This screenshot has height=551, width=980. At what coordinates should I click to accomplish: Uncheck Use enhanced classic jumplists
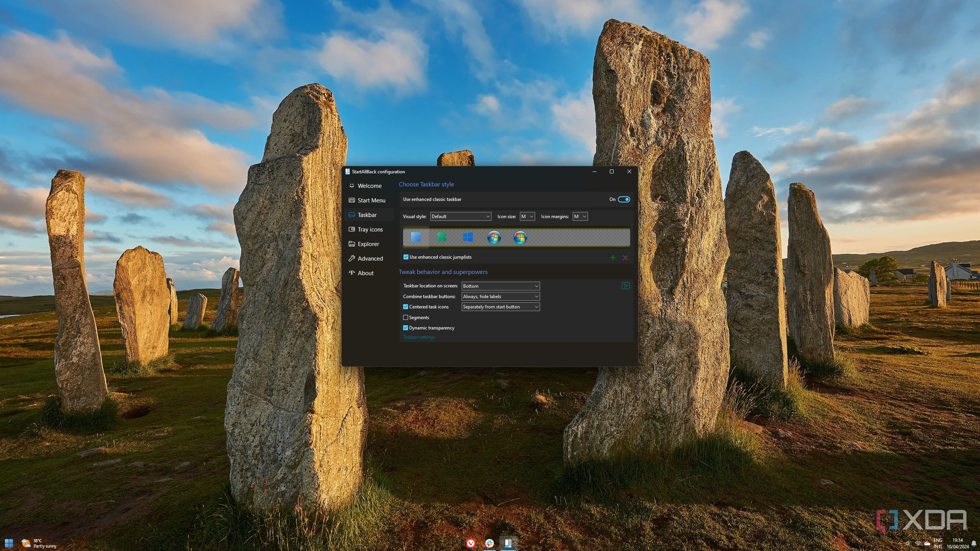(406, 257)
